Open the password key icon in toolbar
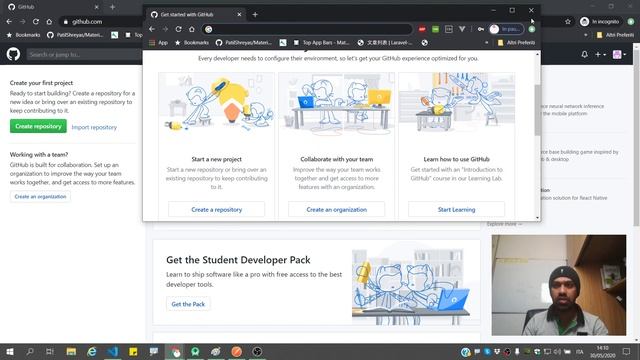Viewport: 640px width, 360px height. coord(480,29)
